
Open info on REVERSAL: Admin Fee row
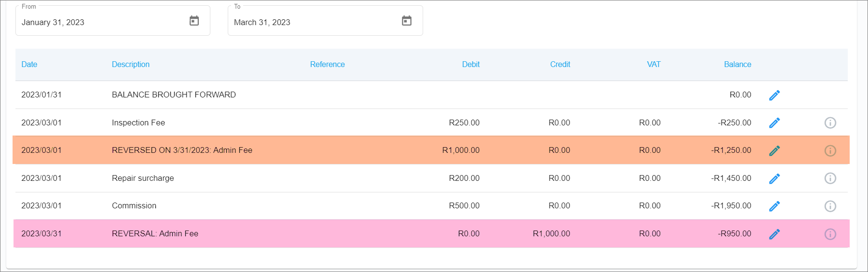point(830,234)
